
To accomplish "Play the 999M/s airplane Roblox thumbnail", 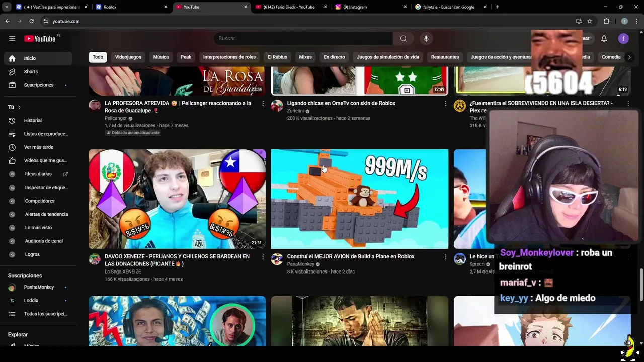I will (x=360, y=199).
